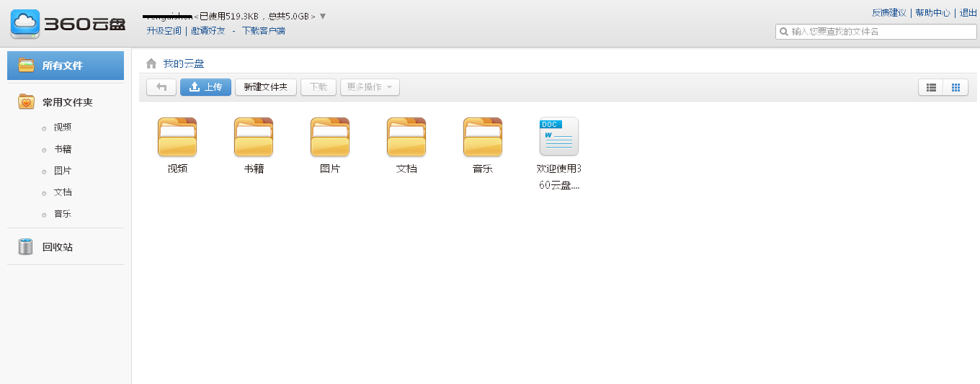This screenshot has width=980, height=384.
Task: Click the 下载 button in toolbar
Action: coord(318,87)
